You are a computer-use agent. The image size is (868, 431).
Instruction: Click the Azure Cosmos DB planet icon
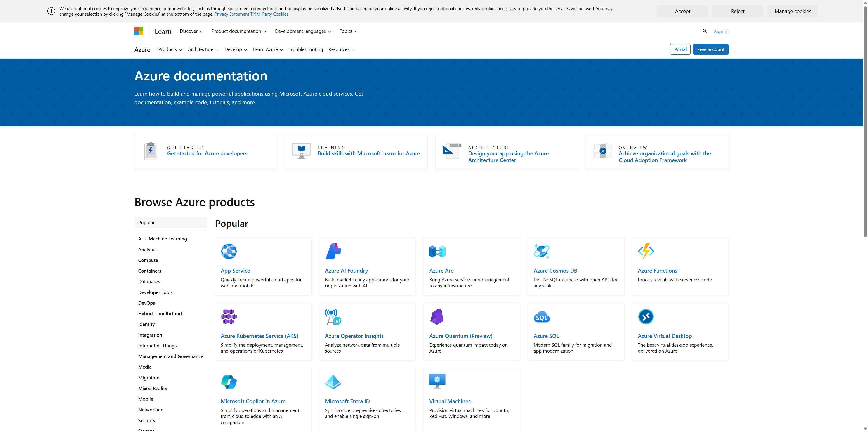tap(542, 251)
